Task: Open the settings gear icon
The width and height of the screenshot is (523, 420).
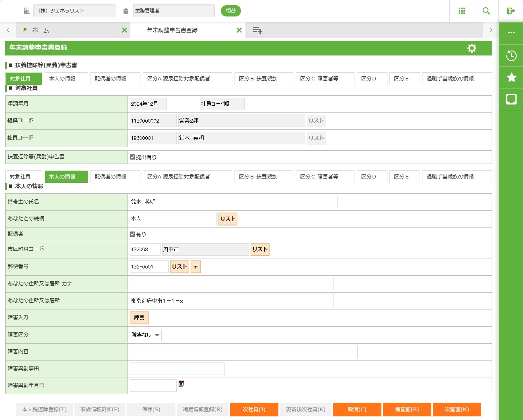Action: pyautogui.click(x=472, y=48)
